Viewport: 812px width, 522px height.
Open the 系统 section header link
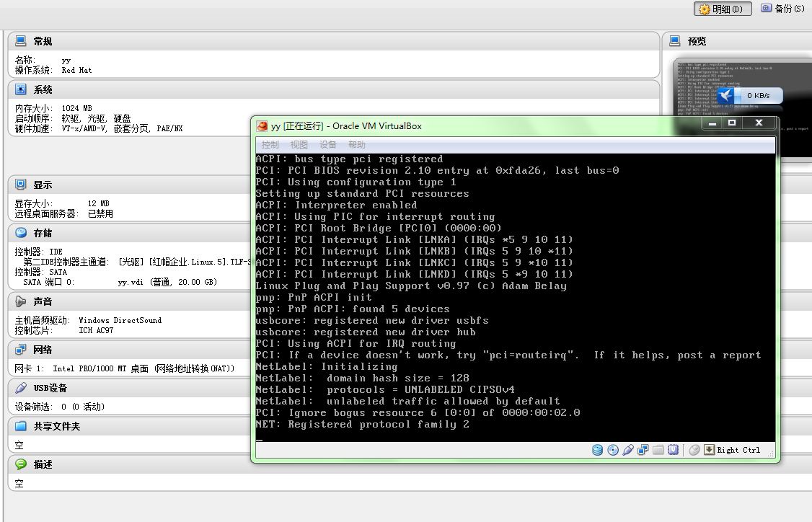43,89
